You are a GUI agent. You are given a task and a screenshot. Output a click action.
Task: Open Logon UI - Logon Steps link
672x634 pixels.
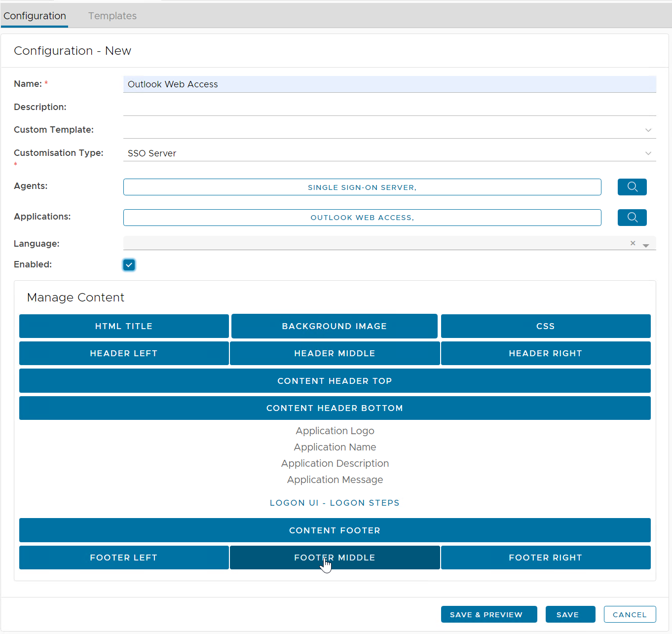point(335,503)
